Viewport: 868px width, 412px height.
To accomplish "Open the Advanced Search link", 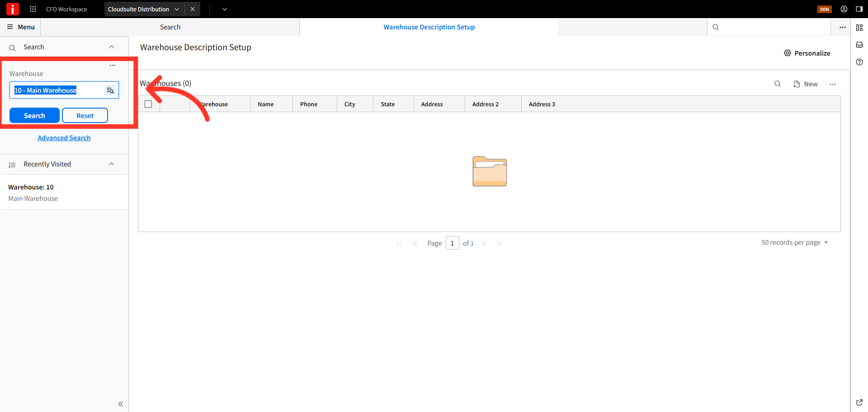I will [64, 138].
